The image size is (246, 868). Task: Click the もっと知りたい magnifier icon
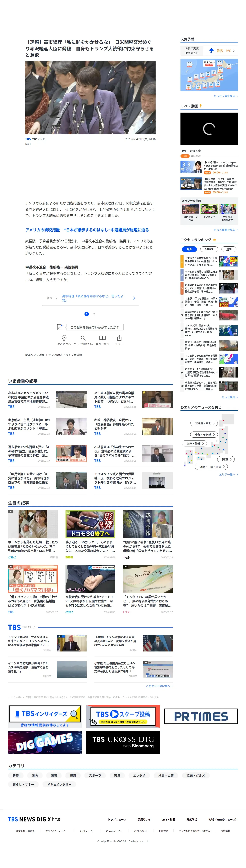point(83,338)
